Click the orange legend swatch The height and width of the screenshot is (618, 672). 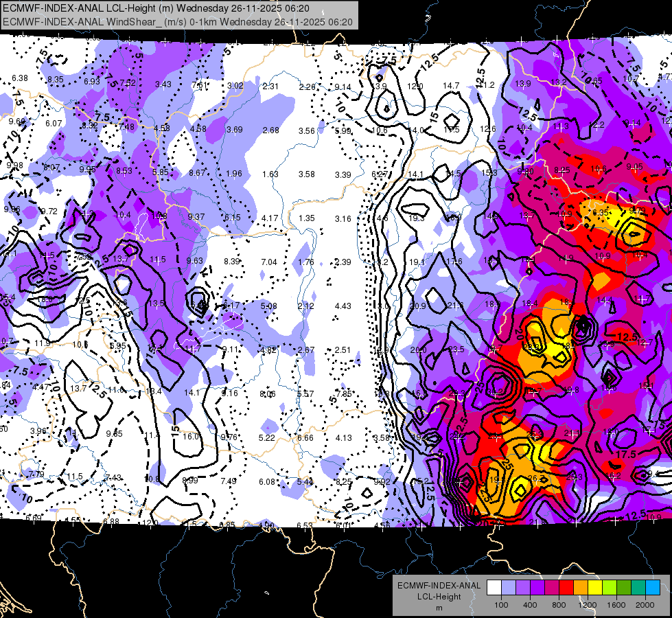click(x=581, y=588)
